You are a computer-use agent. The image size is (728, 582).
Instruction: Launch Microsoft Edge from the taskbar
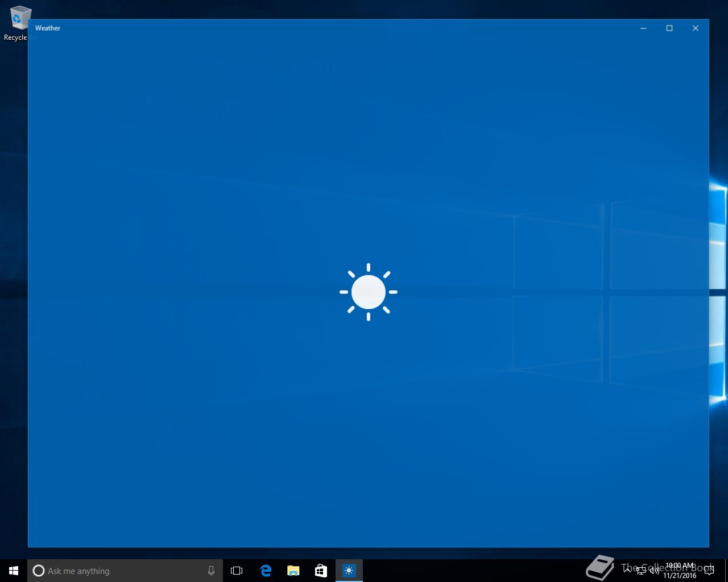tap(265, 571)
